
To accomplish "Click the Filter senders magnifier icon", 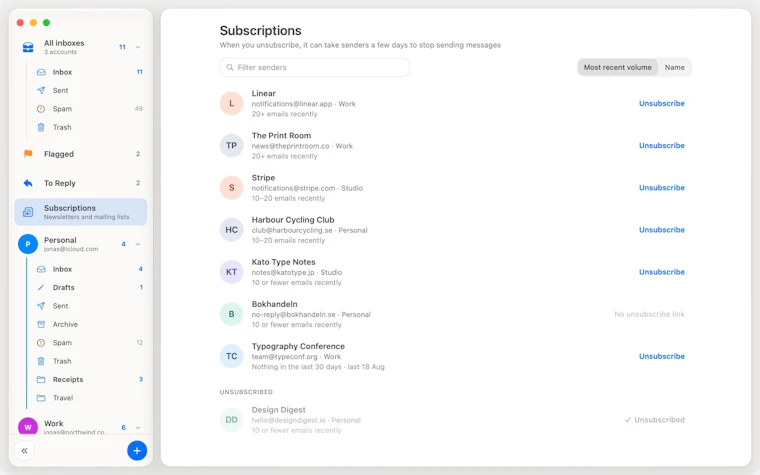I will (x=230, y=67).
